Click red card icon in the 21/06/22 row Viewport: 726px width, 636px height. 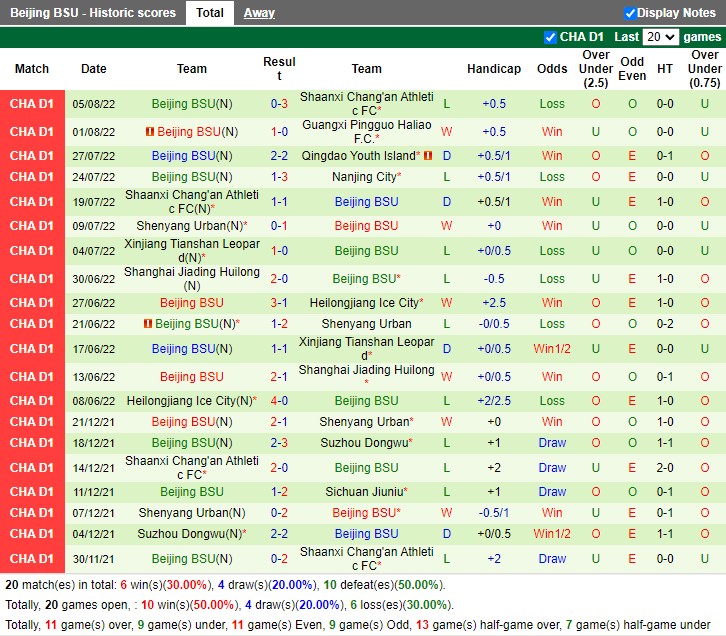click(147, 324)
